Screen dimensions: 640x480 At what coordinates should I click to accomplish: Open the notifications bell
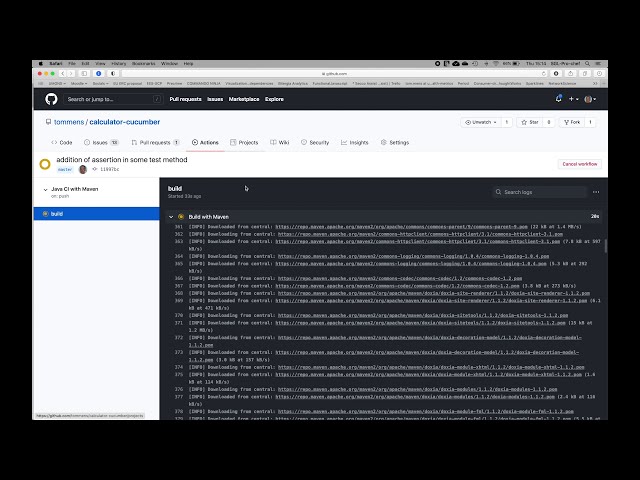point(558,99)
